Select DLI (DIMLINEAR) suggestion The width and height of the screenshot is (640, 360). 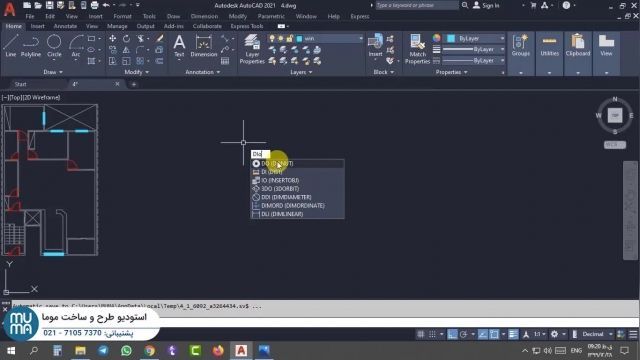[x=298, y=214]
